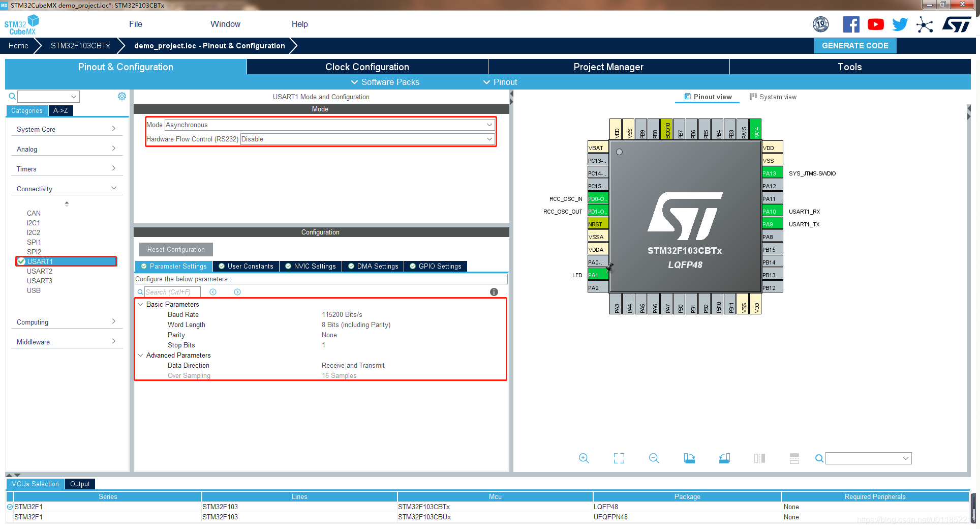Toggle USART1 enabled checkmark in list
The image size is (980, 529).
click(x=21, y=261)
